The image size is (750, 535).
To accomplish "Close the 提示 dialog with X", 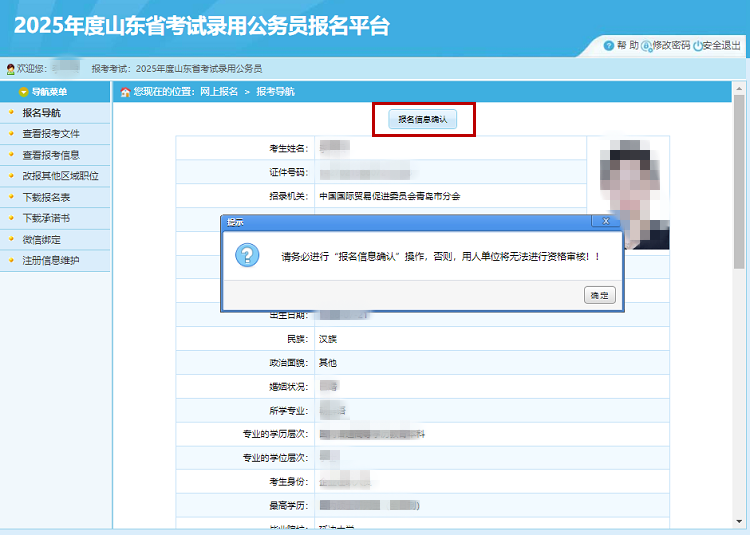I will click(606, 221).
